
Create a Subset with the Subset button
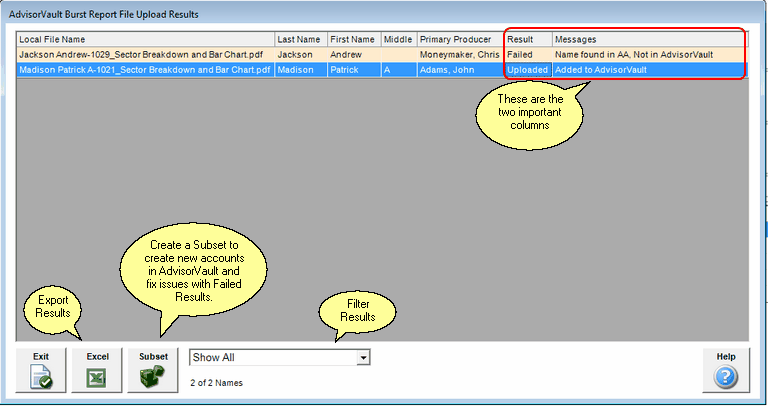153,370
